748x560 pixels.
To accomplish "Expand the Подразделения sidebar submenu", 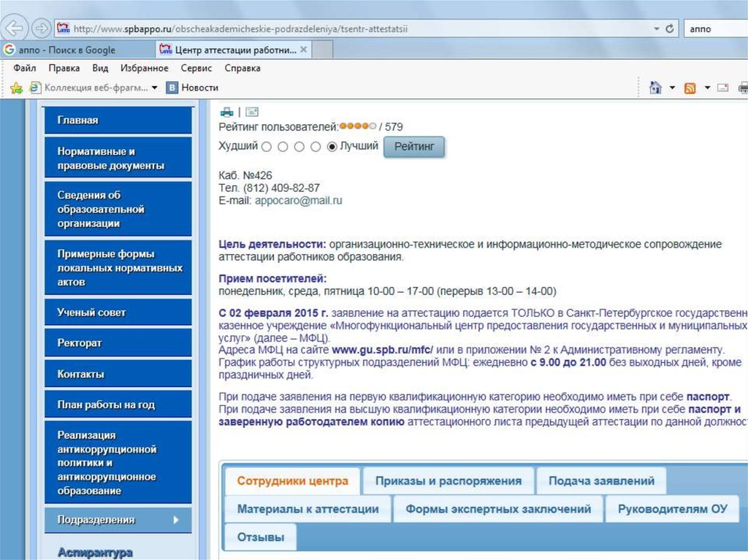I will [x=176, y=520].
